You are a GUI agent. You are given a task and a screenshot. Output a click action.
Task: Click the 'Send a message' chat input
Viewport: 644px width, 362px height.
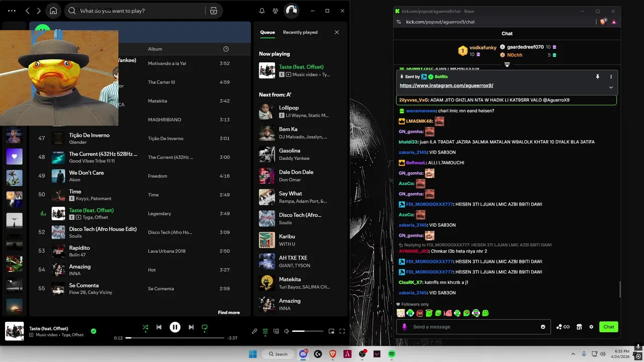click(472, 327)
